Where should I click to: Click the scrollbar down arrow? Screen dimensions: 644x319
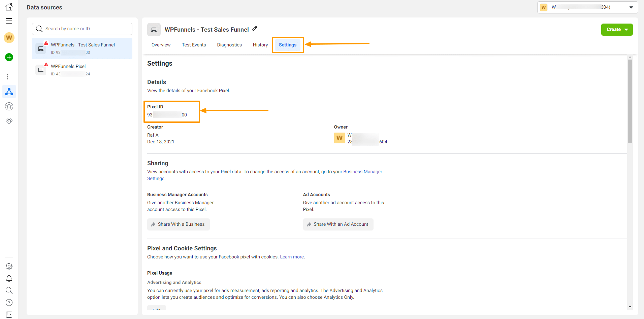coord(630,307)
